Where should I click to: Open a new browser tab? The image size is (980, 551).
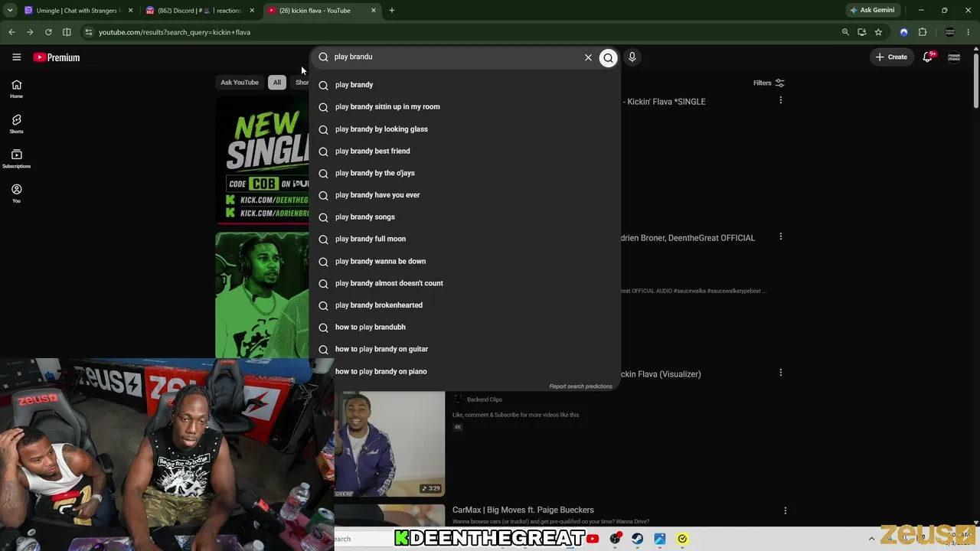point(392,11)
